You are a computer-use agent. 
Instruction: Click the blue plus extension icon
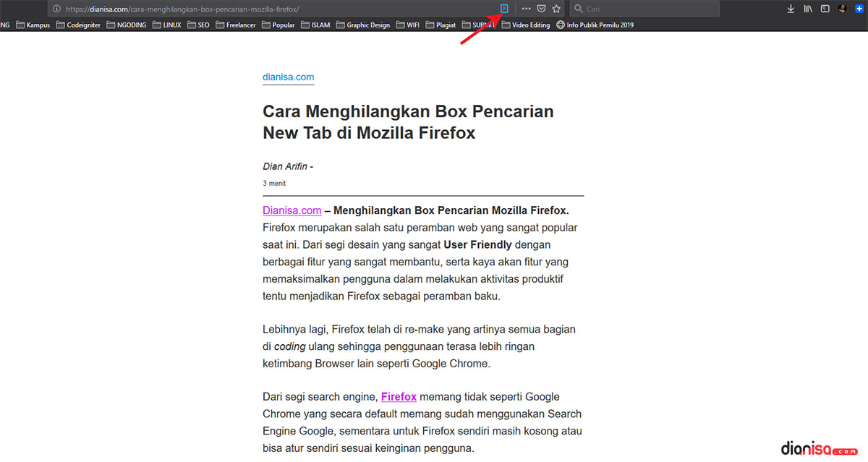[x=859, y=9]
